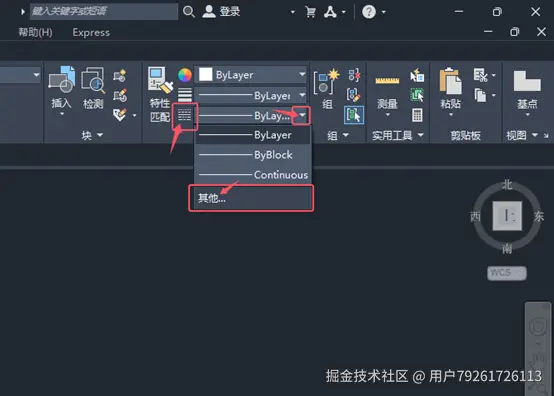Click the ViewCube top (上) face
Image resolution: width=554 pixels, height=396 pixels.
click(507, 215)
